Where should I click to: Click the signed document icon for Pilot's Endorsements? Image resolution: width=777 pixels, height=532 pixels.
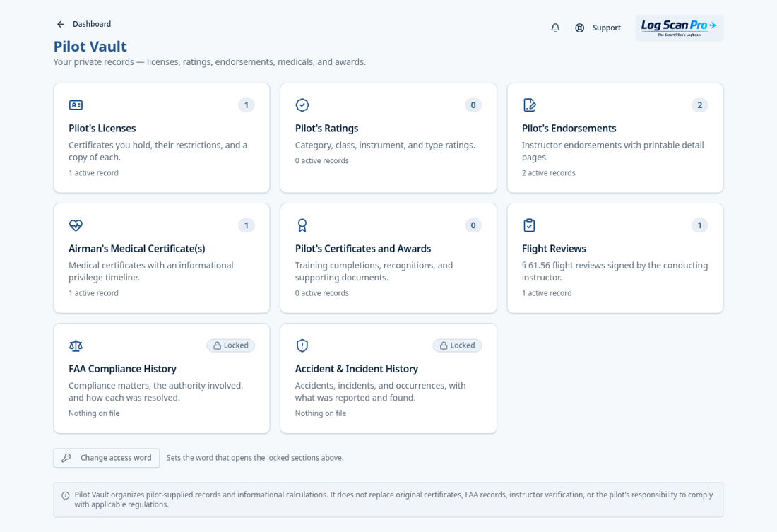pos(529,105)
